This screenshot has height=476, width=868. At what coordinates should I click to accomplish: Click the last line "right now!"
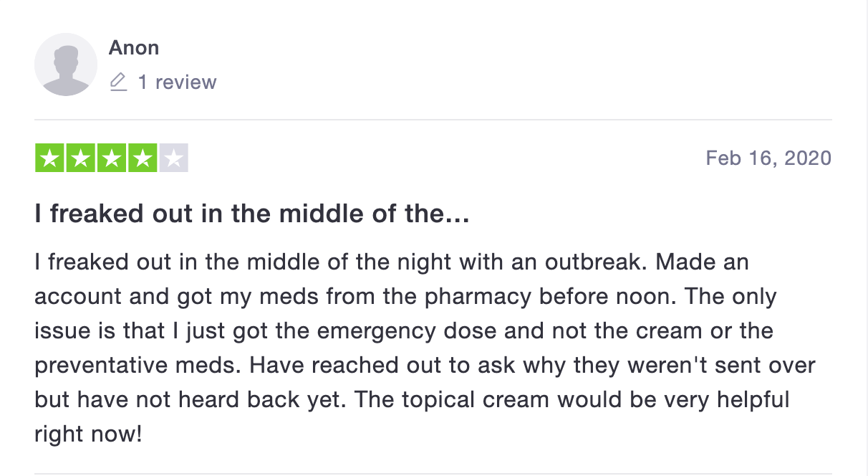(88, 434)
